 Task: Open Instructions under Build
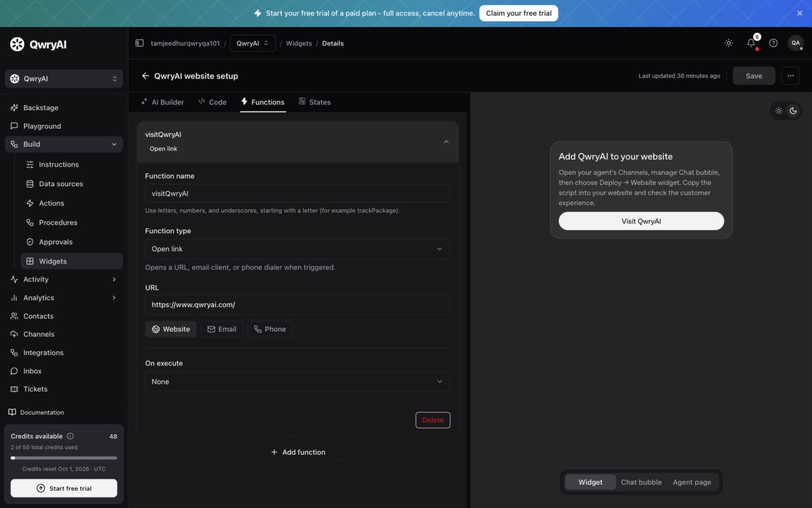tap(72, 165)
